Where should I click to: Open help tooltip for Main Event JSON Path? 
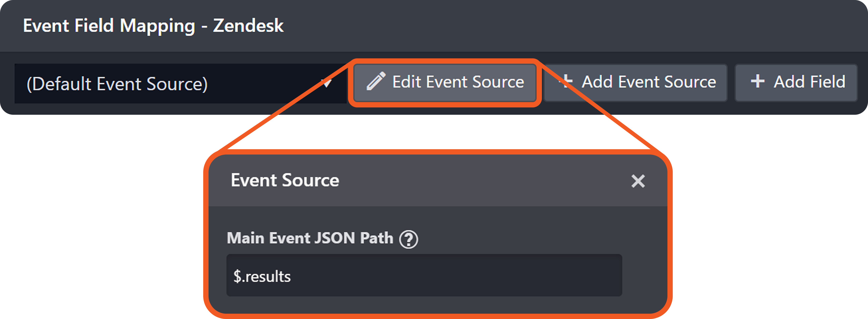pos(408,239)
